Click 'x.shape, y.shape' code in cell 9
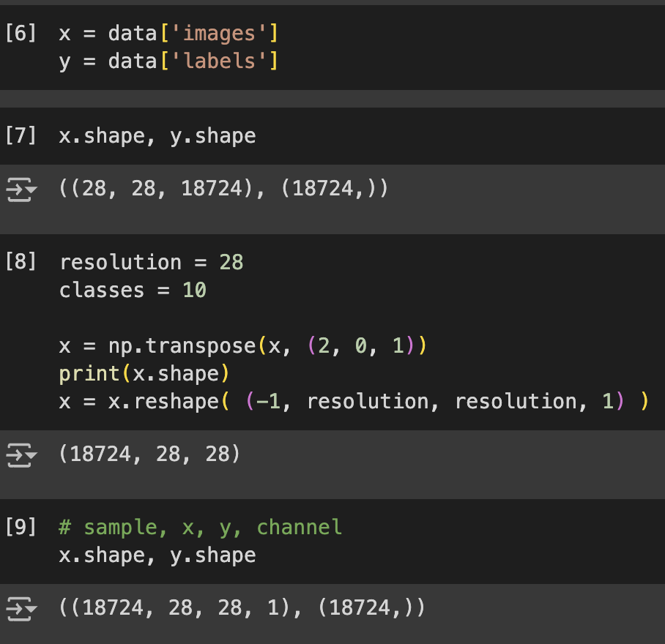The image size is (665, 644). coord(157,555)
